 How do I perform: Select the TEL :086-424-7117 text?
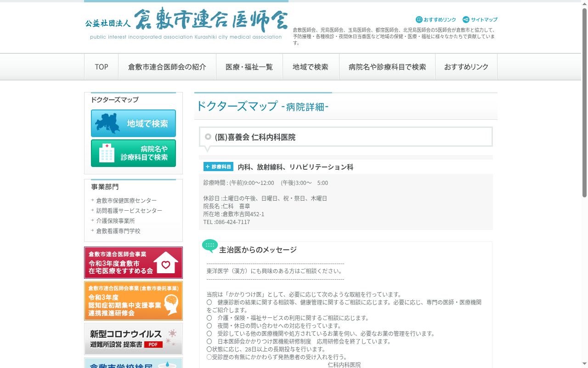point(226,222)
